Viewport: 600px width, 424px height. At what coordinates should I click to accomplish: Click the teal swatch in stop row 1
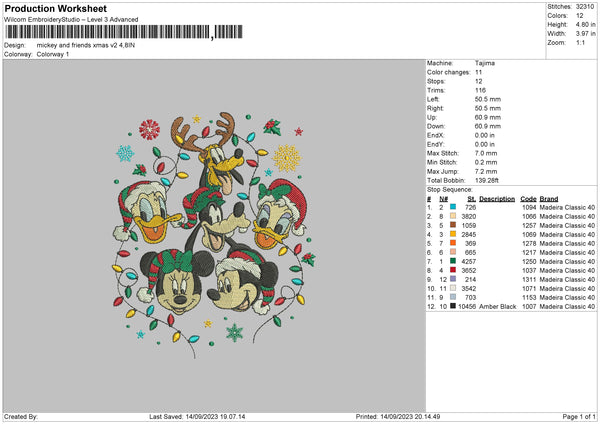coord(453,207)
